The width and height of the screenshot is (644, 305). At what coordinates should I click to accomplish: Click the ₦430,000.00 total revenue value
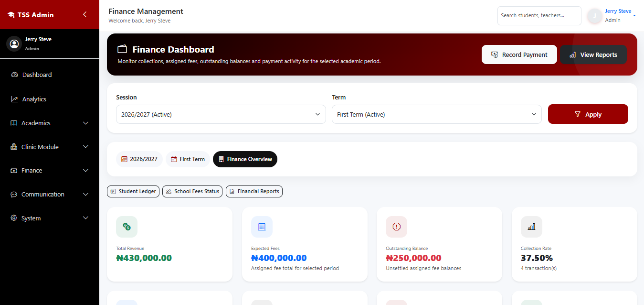[144, 258]
